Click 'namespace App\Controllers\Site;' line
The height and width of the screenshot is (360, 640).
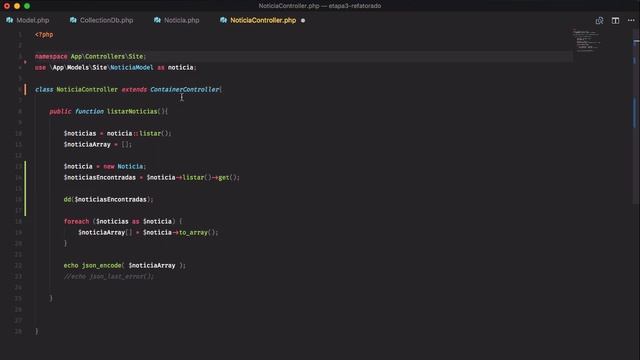[x=90, y=56]
